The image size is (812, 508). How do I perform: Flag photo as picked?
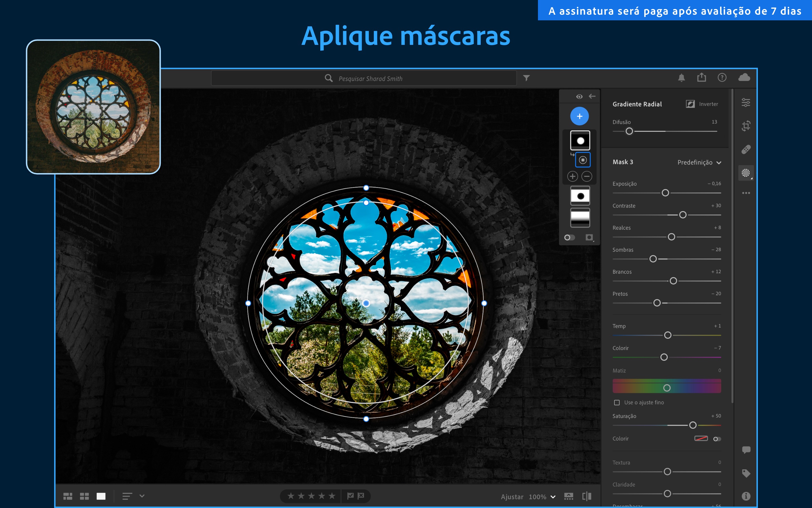(350, 496)
